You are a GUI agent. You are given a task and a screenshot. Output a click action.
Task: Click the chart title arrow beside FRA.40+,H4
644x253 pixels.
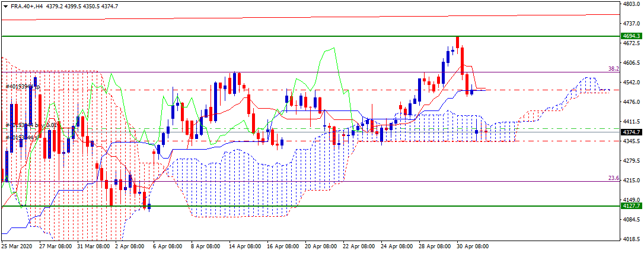coord(4,6)
